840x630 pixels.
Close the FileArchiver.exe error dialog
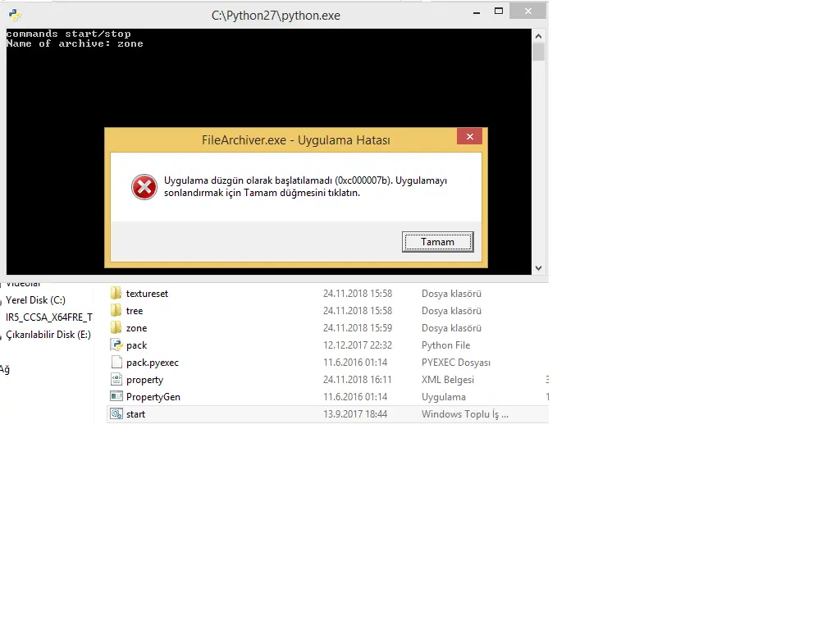click(469, 138)
